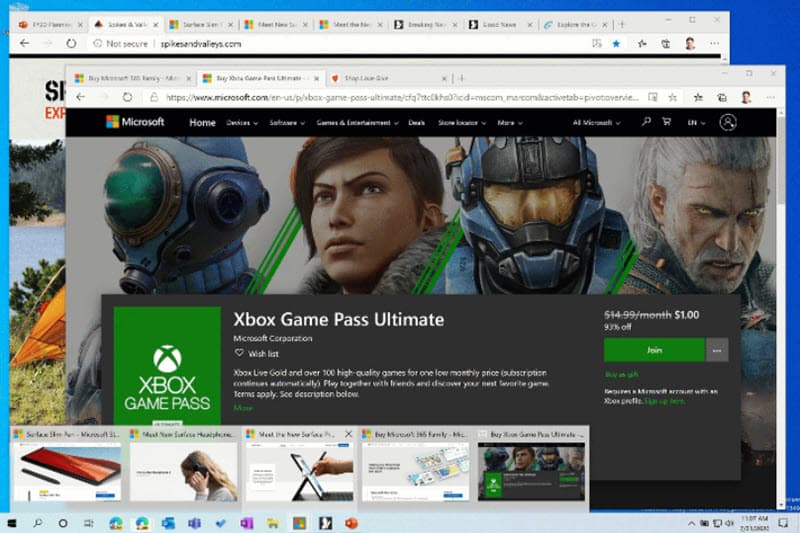800x533 pixels.
Task: Open the Windows Start menu
Action: coord(12,523)
